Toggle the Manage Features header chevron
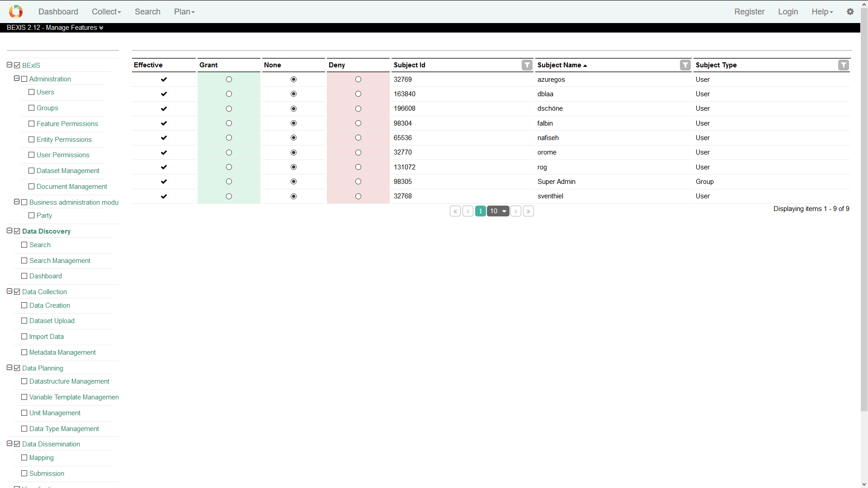Screen dimensions: 868x488 pyautogui.click(x=101, y=28)
